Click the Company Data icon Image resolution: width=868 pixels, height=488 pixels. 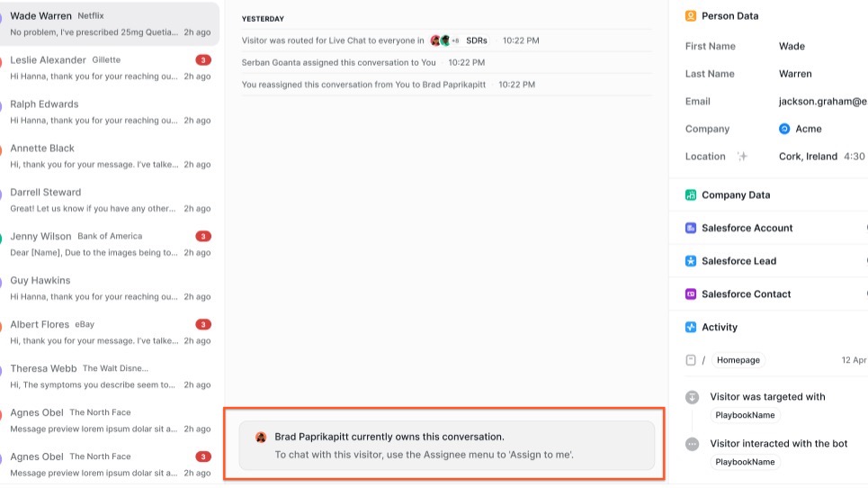tap(691, 195)
